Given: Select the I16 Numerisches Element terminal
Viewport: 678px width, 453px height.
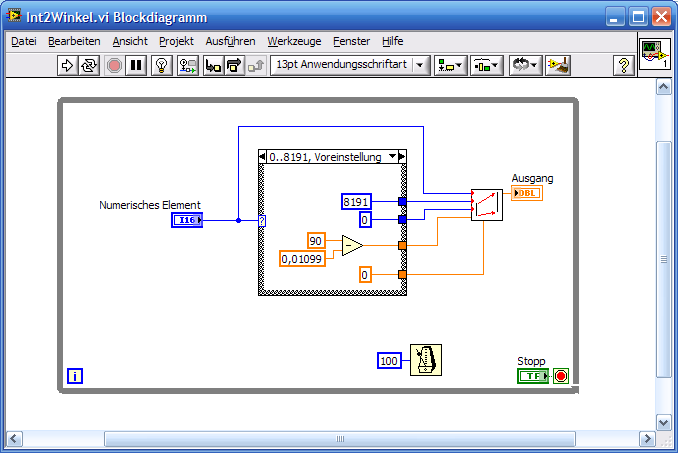Looking at the screenshot, I should (x=187, y=220).
